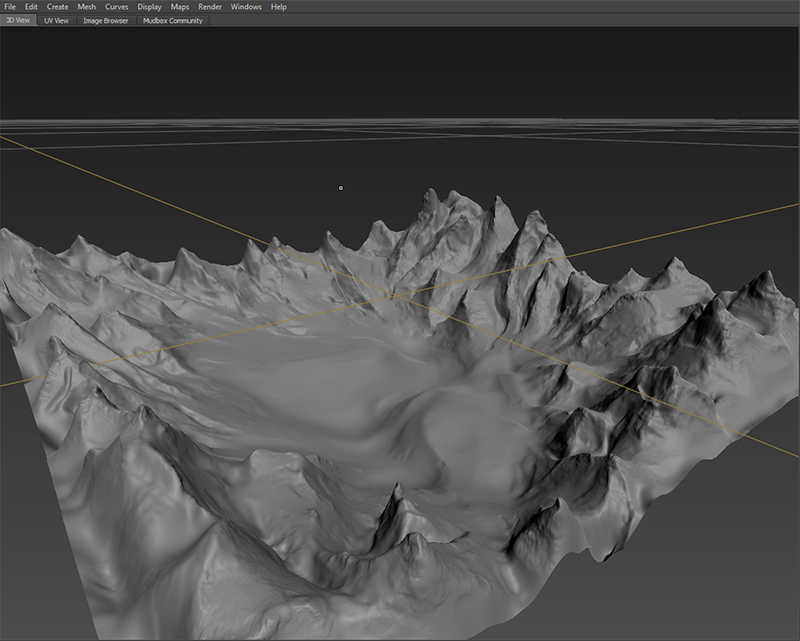Open the File menu

pyautogui.click(x=10, y=7)
